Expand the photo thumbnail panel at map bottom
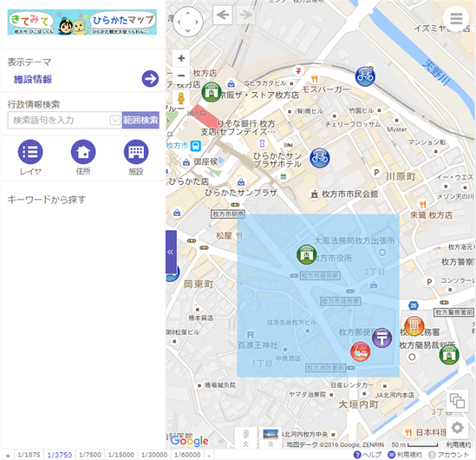 click(x=271, y=437)
